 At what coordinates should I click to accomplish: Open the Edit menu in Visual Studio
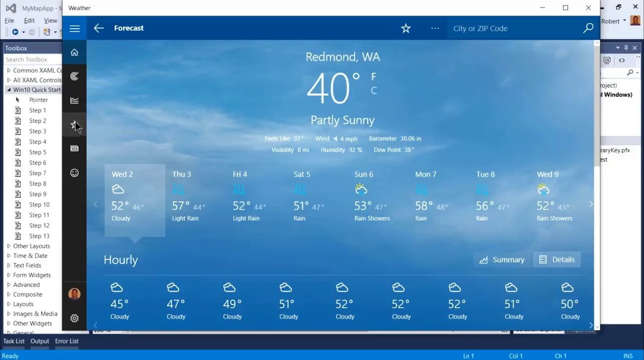[29, 21]
